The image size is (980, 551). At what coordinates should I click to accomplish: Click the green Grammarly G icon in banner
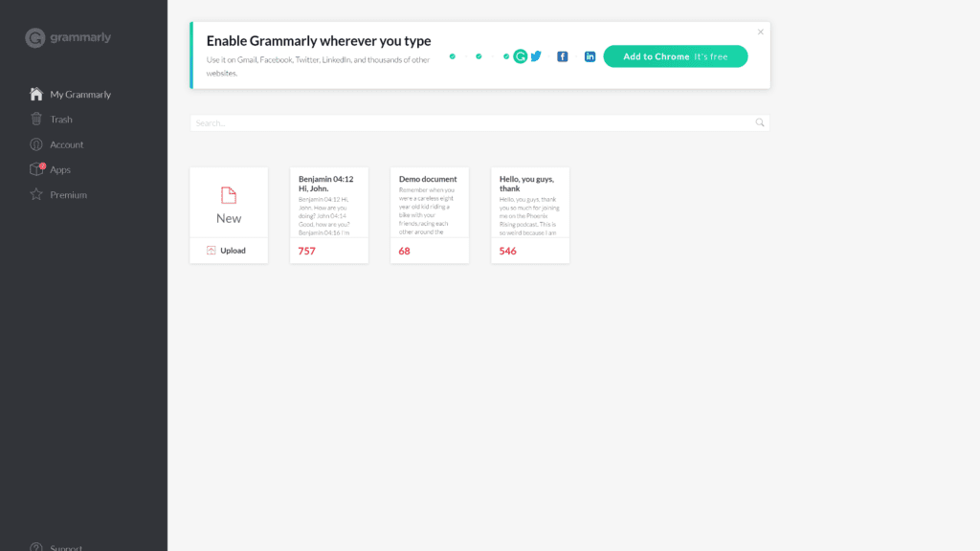[x=520, y=56]
